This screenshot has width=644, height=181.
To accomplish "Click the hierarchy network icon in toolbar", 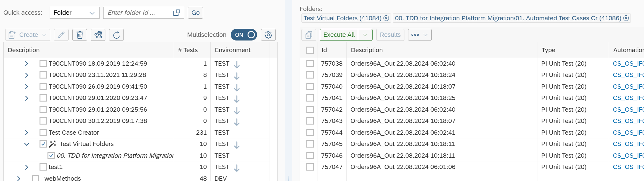I will click(x=98, y=35).
